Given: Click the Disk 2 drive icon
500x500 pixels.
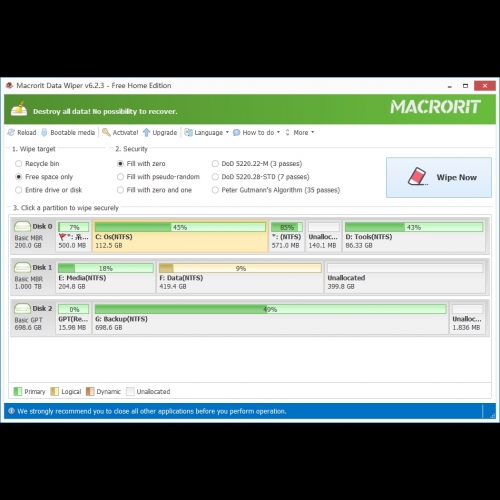Looking at the screenshot, I should point(22,308).
